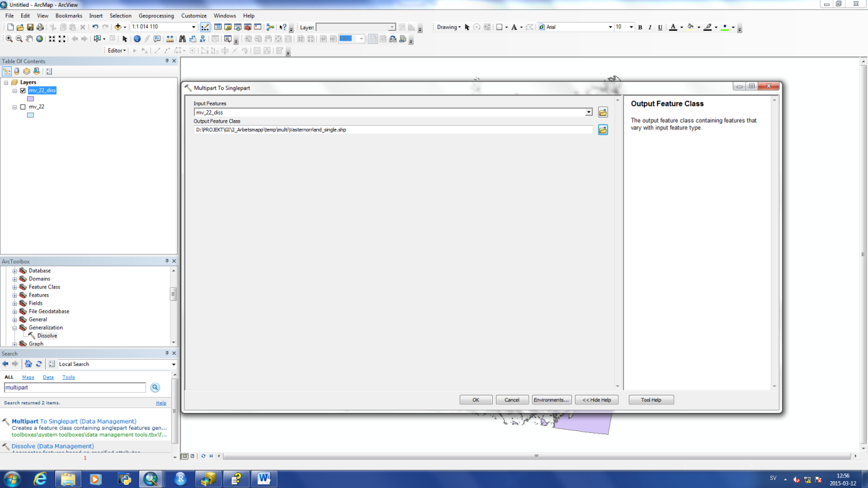Select the Pan hand tool
This screenshot has height=488, width=868.
pyautogui.click(x=29, y=39)
